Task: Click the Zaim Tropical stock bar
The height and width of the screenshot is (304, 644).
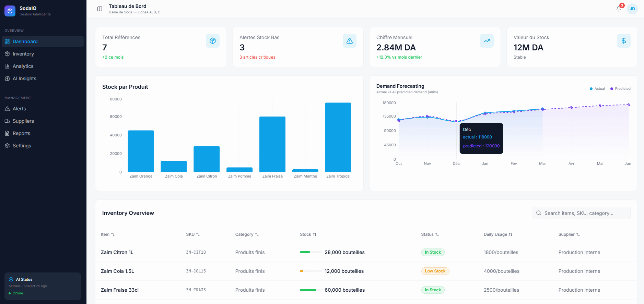Action: click(x=338, y=137)
